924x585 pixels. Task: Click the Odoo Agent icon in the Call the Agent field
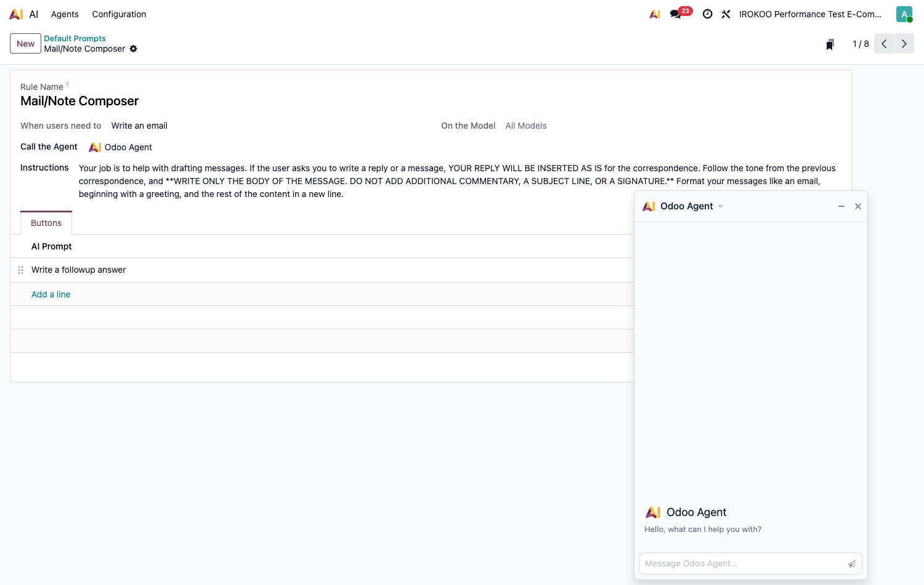coord(95,147)
